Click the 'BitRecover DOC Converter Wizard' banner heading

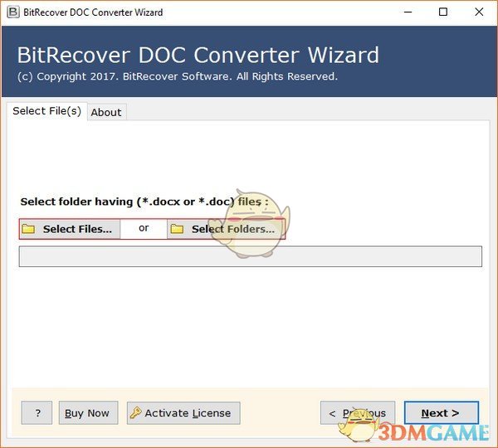coord(198,56)
